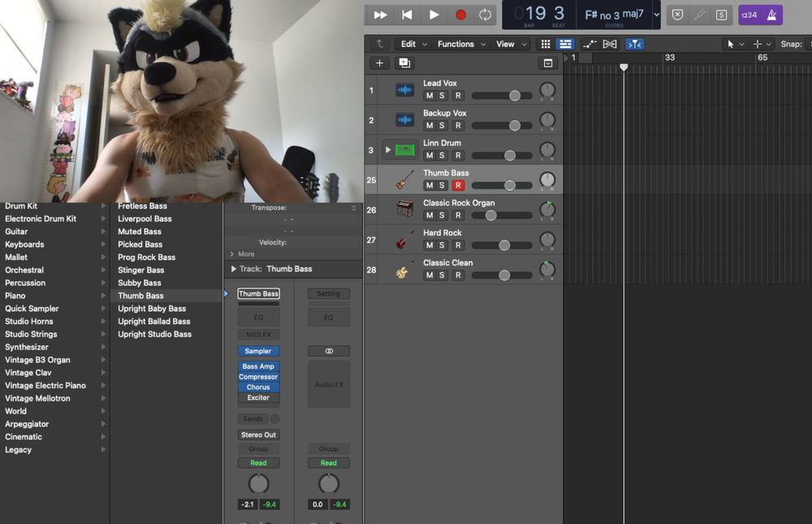Toggle the metronome click button

(771, 15)
